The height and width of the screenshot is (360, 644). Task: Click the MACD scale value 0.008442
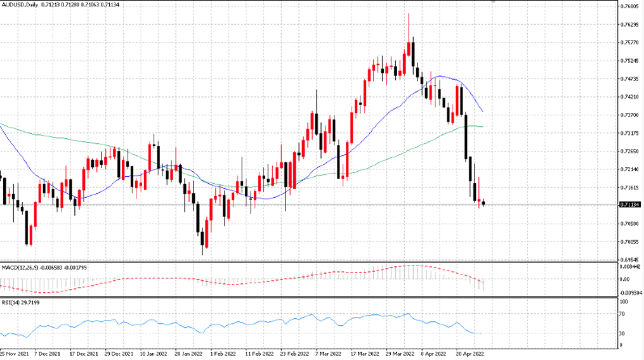click(x=631, y=267)
